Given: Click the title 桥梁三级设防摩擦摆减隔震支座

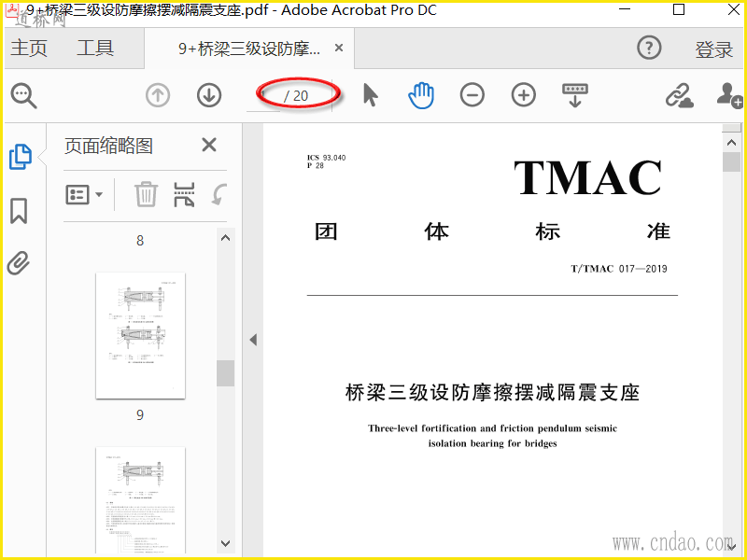Looking at the screenshot, I should (492, 393).
